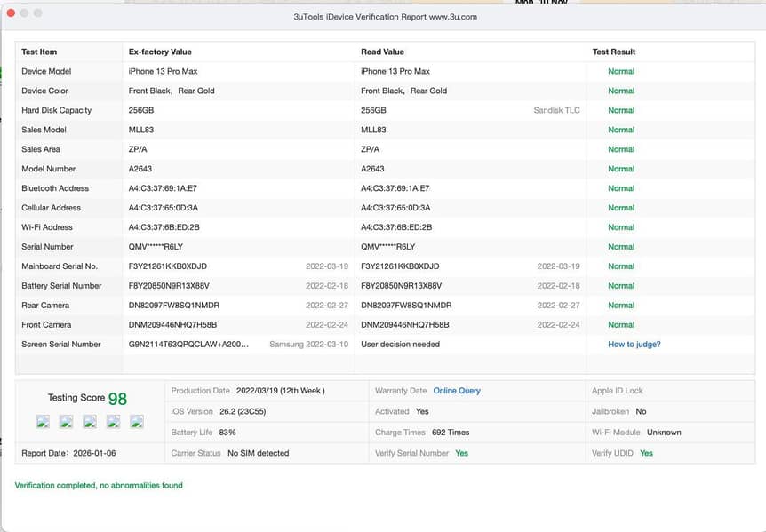Close the verification report window

[x=10, y=13]
